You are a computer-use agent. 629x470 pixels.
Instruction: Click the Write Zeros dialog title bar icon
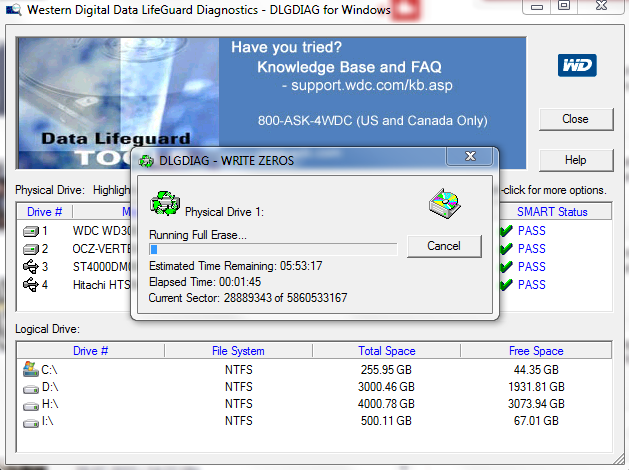click(x=146, y=161)
